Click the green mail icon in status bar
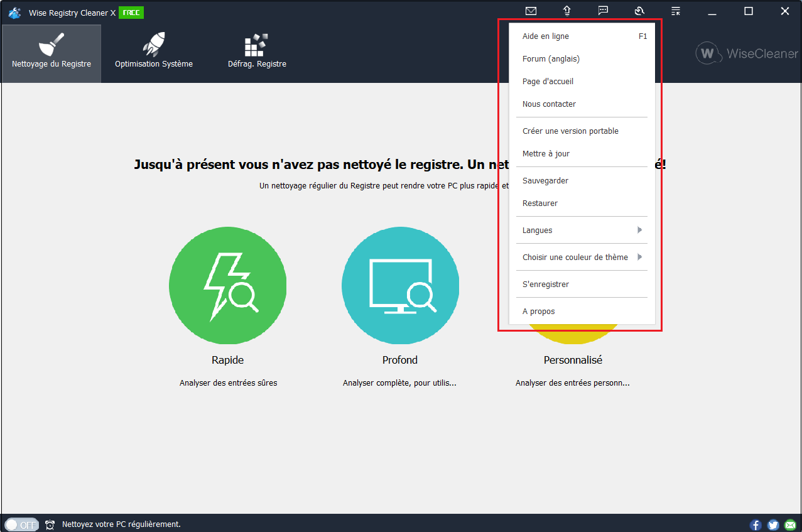 click(790, 524)
